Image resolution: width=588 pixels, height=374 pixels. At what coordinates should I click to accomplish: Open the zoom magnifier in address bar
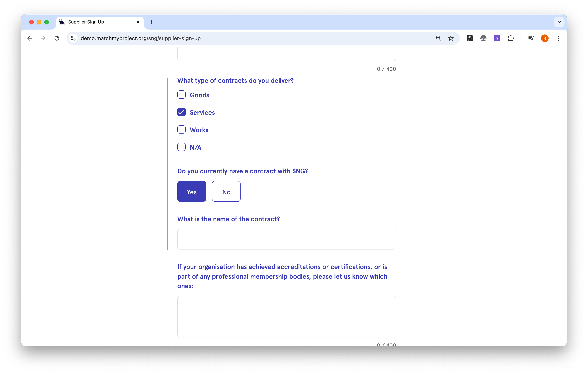click(x=438, y=38)
